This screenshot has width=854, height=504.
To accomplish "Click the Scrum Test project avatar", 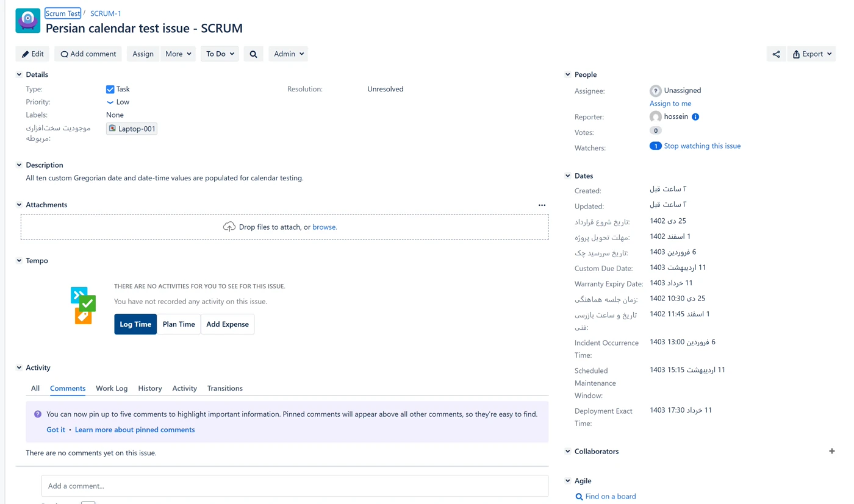I will [x=28, y=21].
